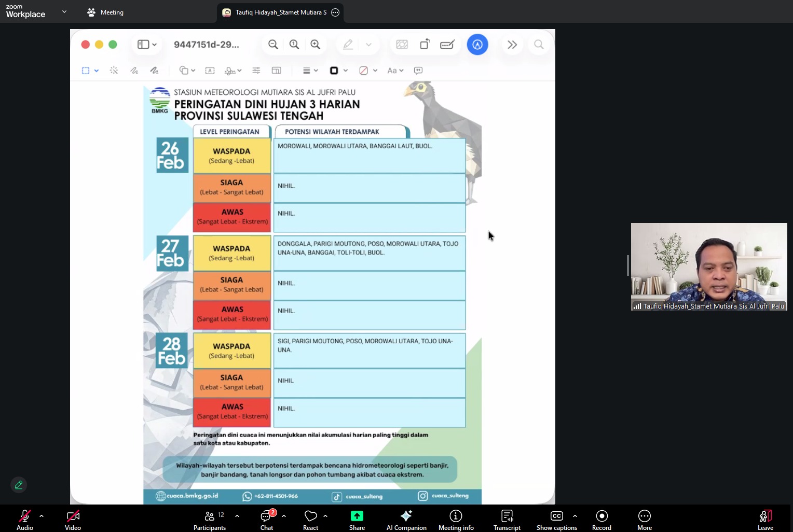Expand the Audio settings arrow
Viewport: 793px width, 532px height.
coord(42,516)
